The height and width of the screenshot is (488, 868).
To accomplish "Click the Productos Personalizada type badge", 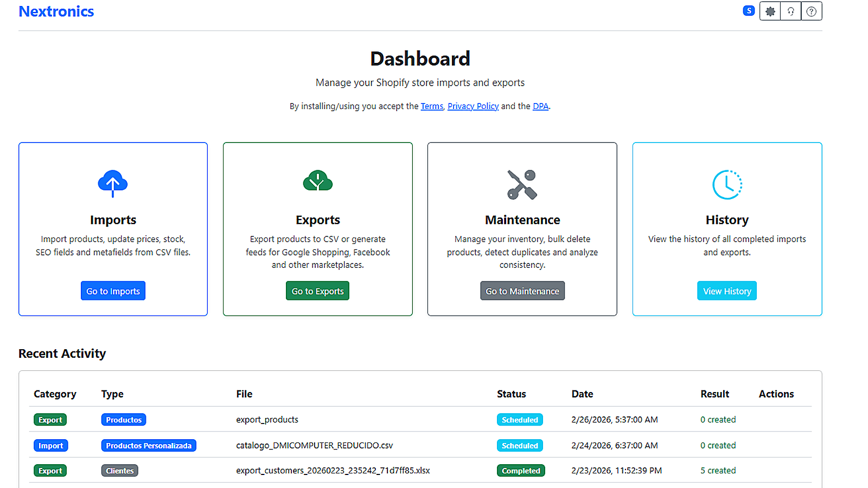I will 149,446.
